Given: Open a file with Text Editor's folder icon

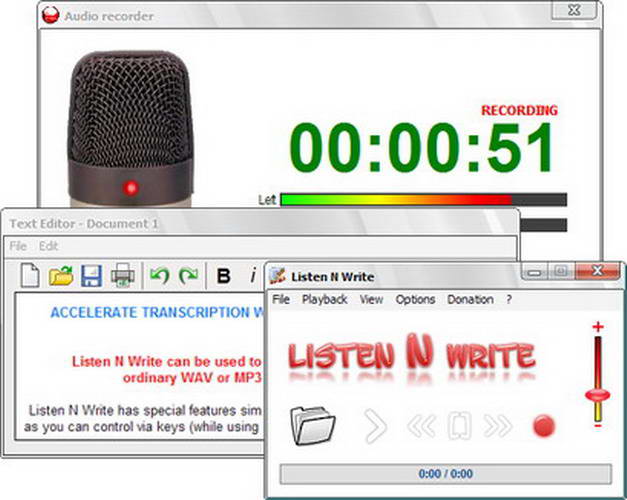Looking at the screenshot, I should pyautogui.click(x=61, y=276).
